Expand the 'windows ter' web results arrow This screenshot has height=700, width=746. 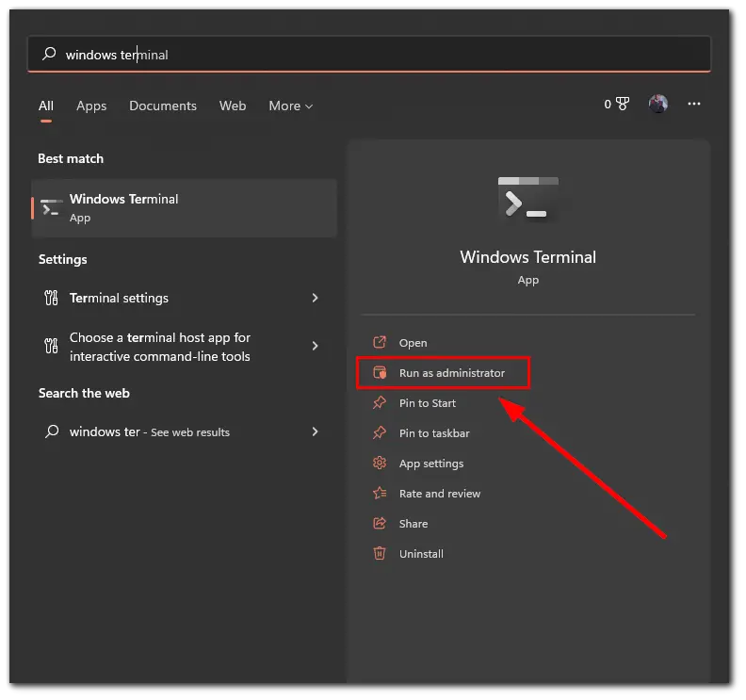[x=315, y=431]
